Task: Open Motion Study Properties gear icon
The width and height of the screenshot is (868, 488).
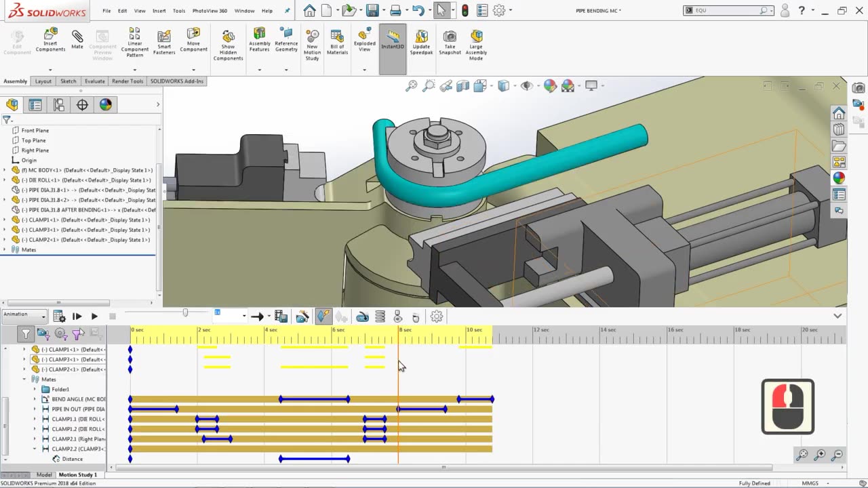Action: [437, 317]
